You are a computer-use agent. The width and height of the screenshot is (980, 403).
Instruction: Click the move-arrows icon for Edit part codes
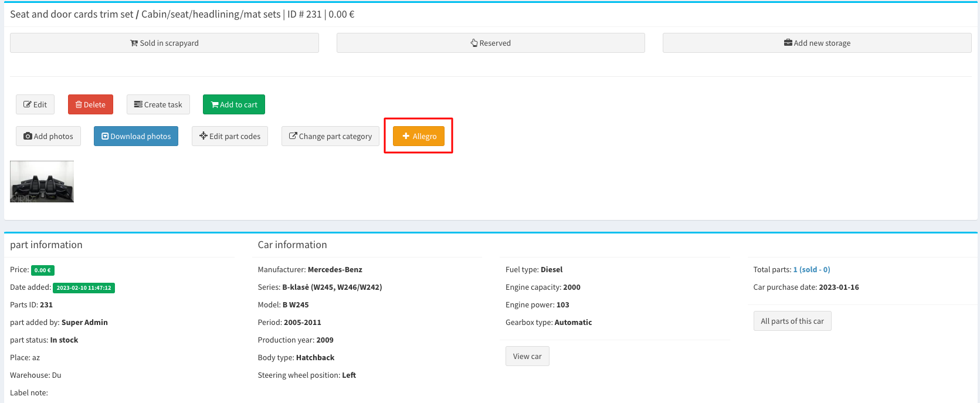[204, 136]
